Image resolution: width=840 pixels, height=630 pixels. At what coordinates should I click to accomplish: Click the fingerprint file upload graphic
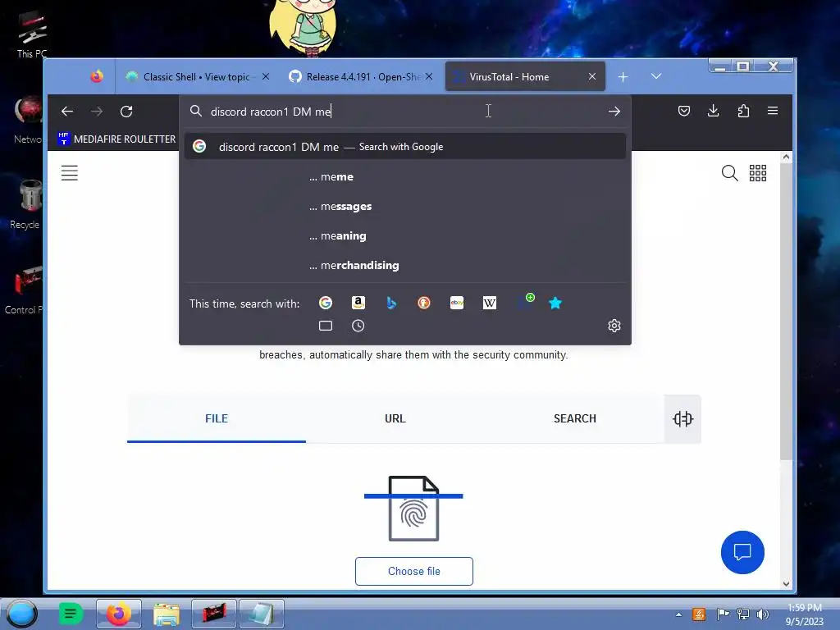click(x=413, y=508)
